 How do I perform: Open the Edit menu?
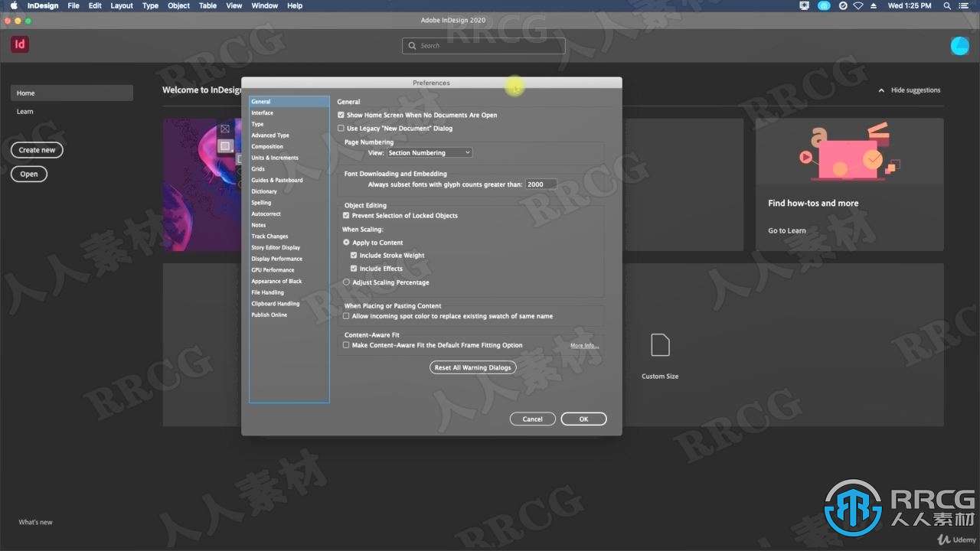[x=95, y=5]
